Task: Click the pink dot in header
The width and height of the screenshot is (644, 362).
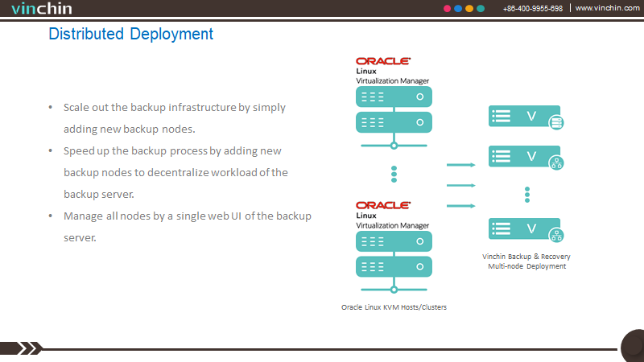Action: pos(448,9)
